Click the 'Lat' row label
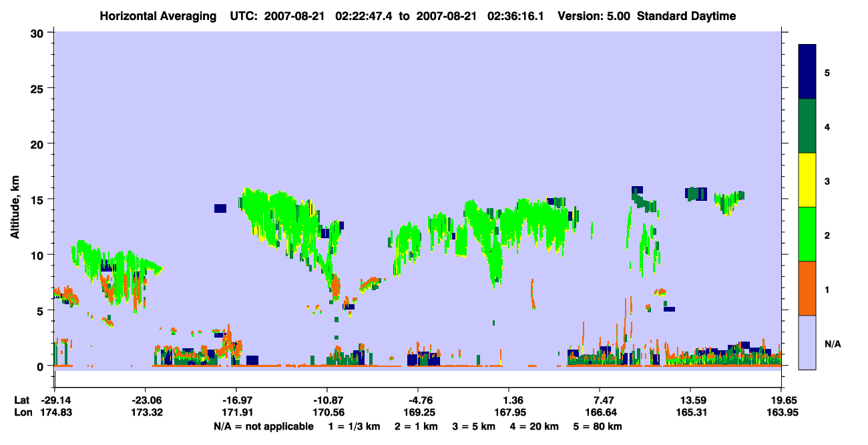Screen dimensions: 868x445 [x=22, y=400]
